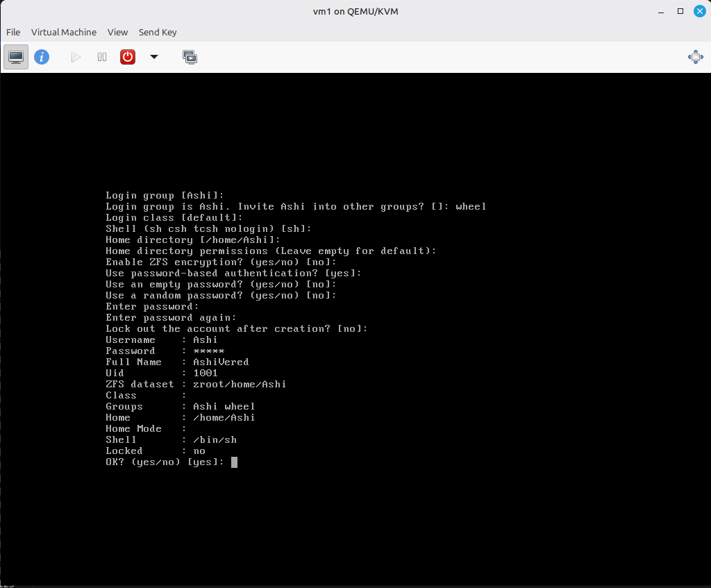Image resolution: width=711 pixels, height=588 pixels.
Task: Open the File menu
Action: (13, 32)
